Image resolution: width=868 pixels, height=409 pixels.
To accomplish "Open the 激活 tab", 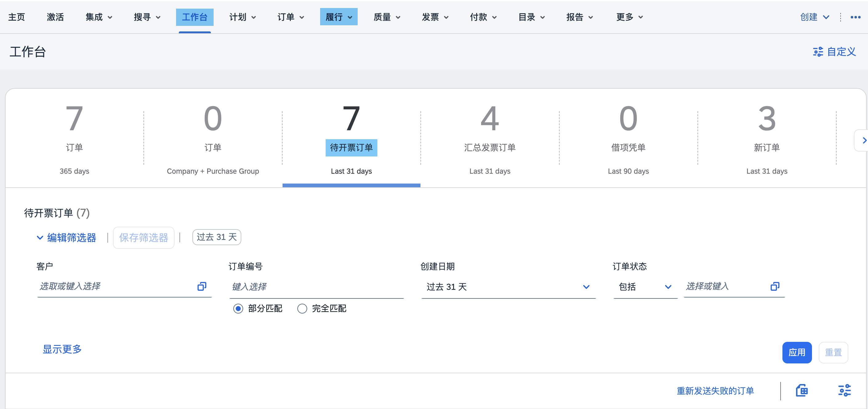I will click(x=55, y=17).
